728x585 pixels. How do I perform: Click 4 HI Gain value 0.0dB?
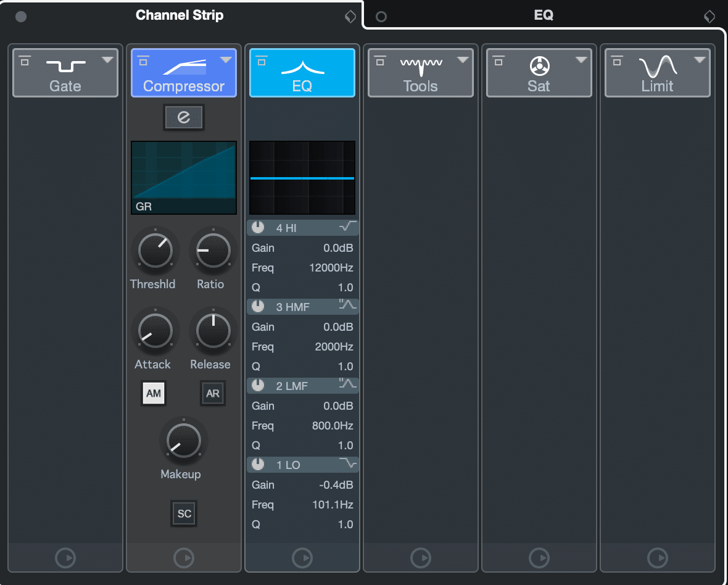point(338,248)
